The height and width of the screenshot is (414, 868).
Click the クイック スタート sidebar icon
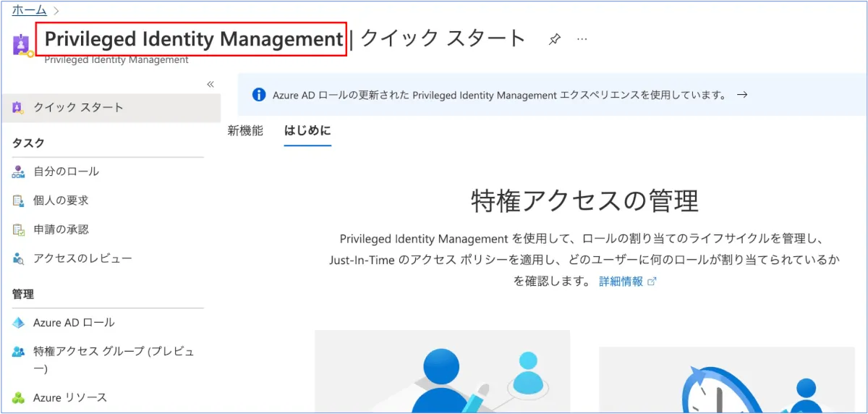coord(18,108)
